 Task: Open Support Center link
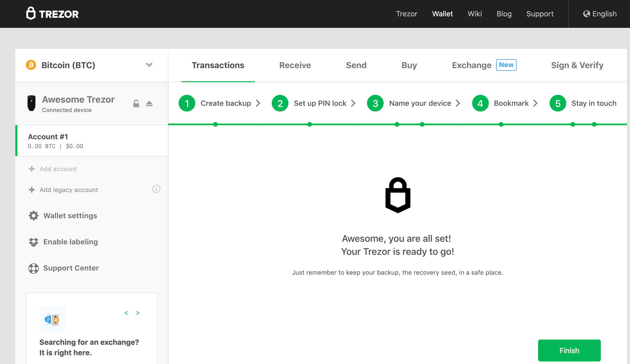pos(71,268)
